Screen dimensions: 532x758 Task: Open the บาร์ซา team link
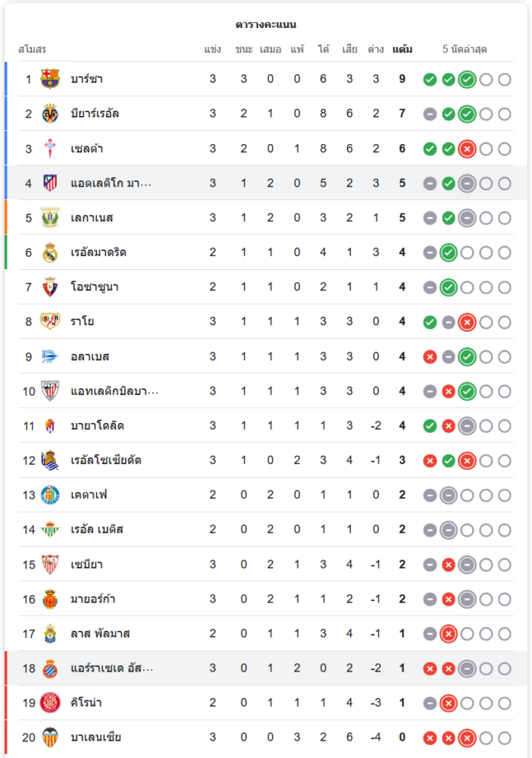[86, 79]
